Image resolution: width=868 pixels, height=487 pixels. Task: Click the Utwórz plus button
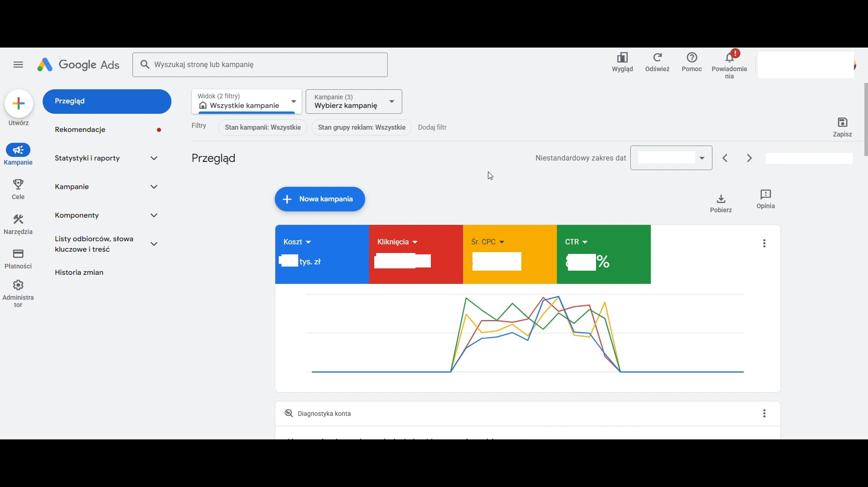tap(19, 104)
